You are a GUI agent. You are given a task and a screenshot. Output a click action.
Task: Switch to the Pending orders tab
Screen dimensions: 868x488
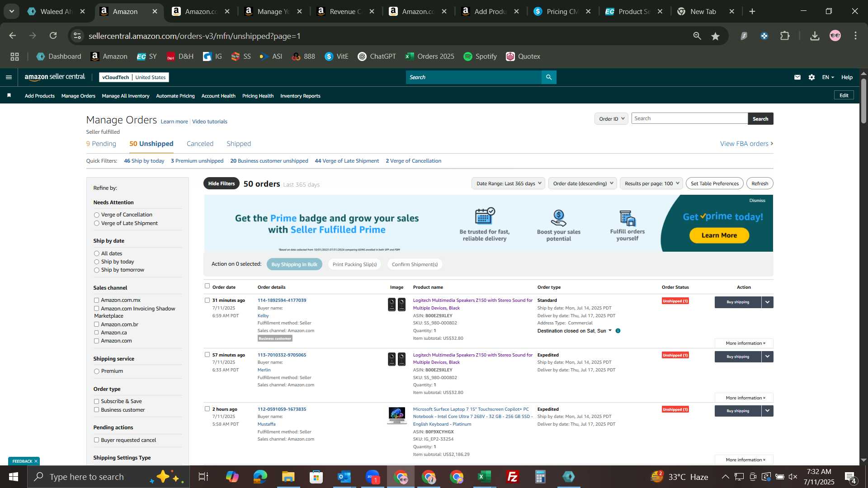(101, 144)
